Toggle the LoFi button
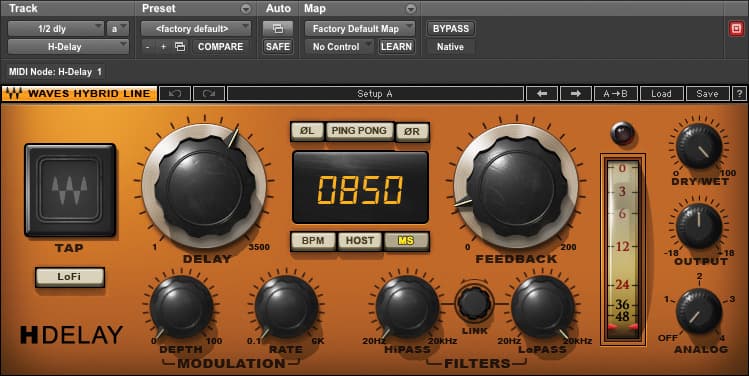749x376 pixels. [70, 277]
